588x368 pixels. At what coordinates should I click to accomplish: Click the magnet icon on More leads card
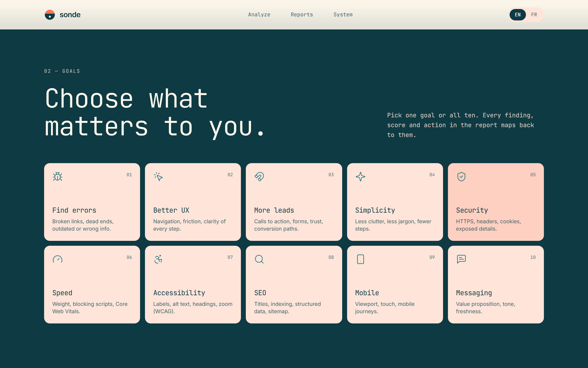(x=259, y=176)
